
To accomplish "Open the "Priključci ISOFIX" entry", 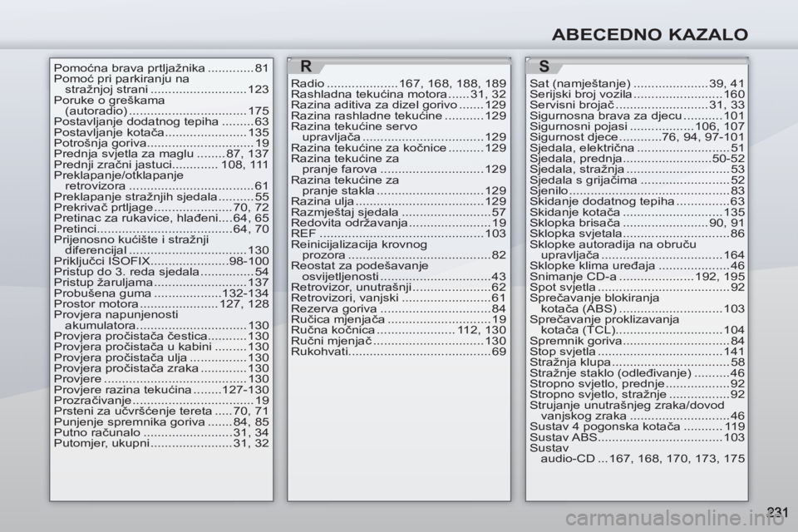I will point(161,261).
